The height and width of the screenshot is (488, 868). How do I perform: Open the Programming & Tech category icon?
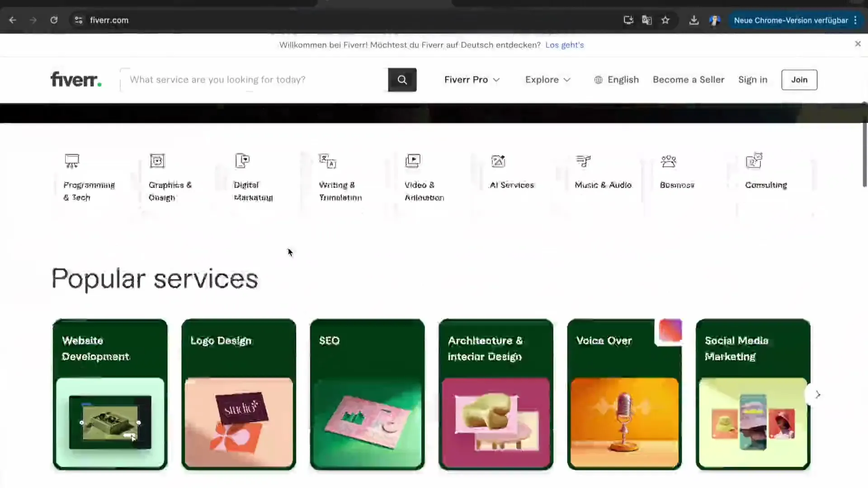coord(72,161)
